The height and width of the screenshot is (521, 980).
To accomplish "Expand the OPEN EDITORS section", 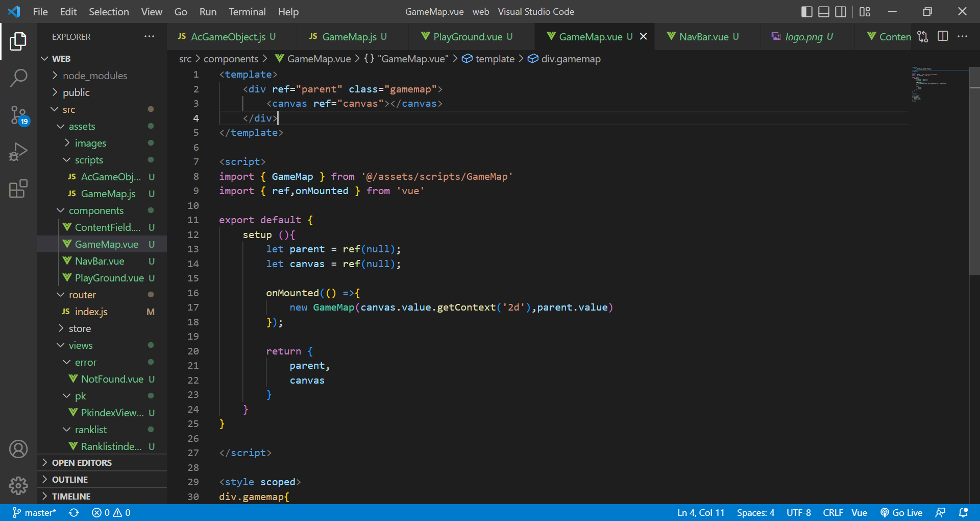I will (102, 463).
